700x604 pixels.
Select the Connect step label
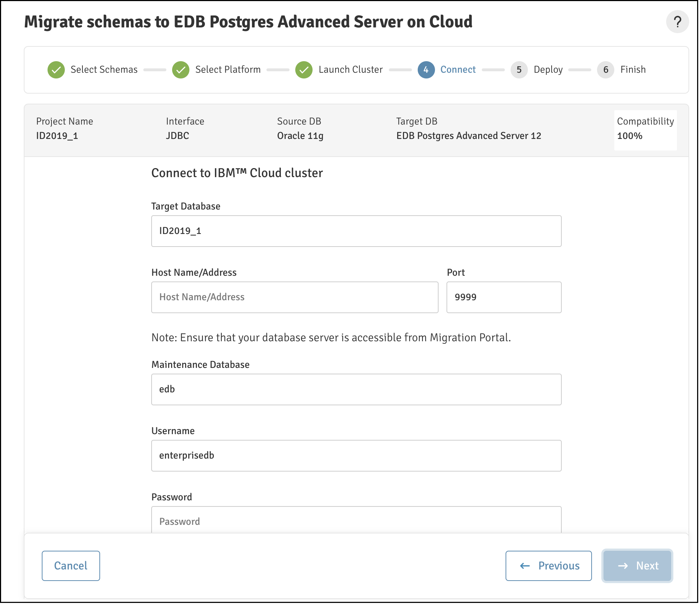pos(458,69)
